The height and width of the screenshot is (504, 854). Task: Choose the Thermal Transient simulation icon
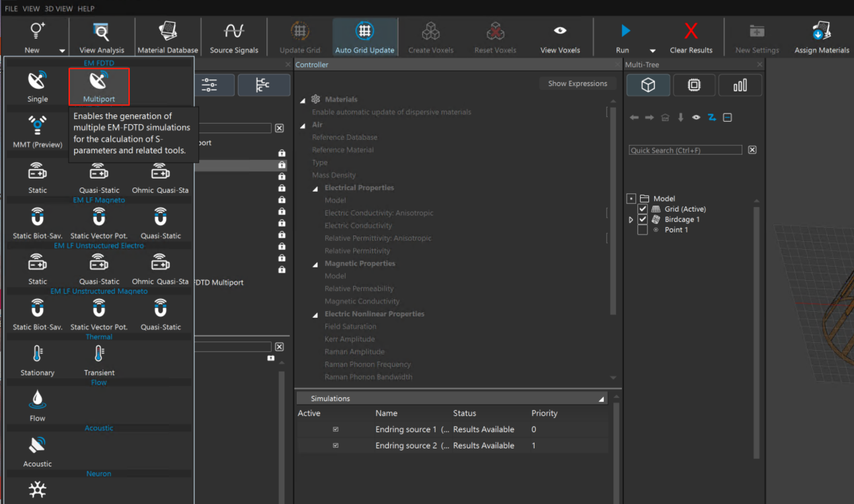99,360
